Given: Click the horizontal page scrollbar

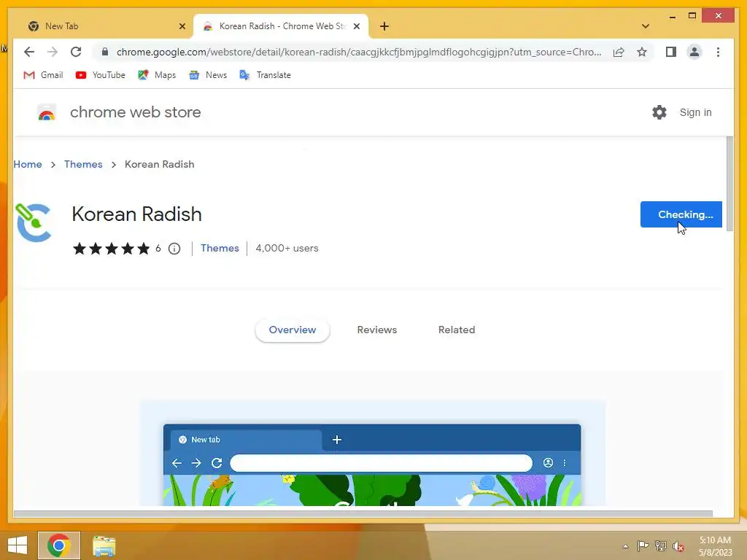Looking at the screenshot, I should [x=363, y=514].
